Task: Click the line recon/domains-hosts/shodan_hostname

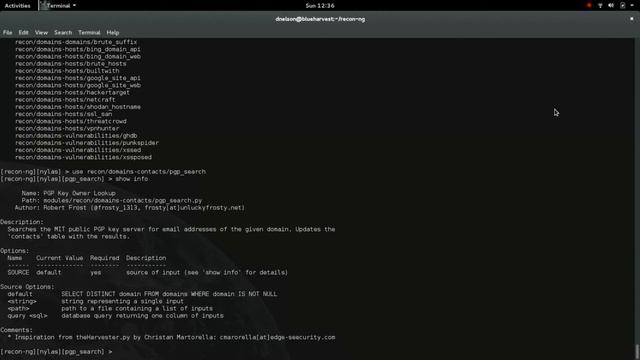Action: click(78, 107)
